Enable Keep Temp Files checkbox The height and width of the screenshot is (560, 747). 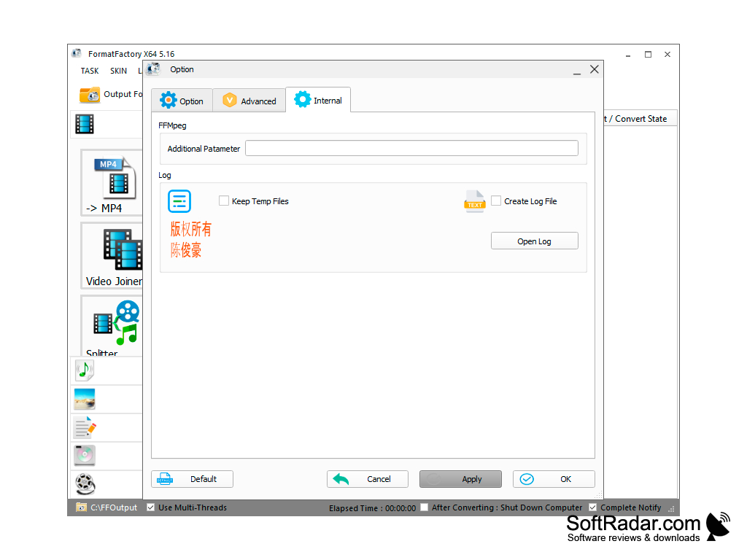(x=224, y=201)
